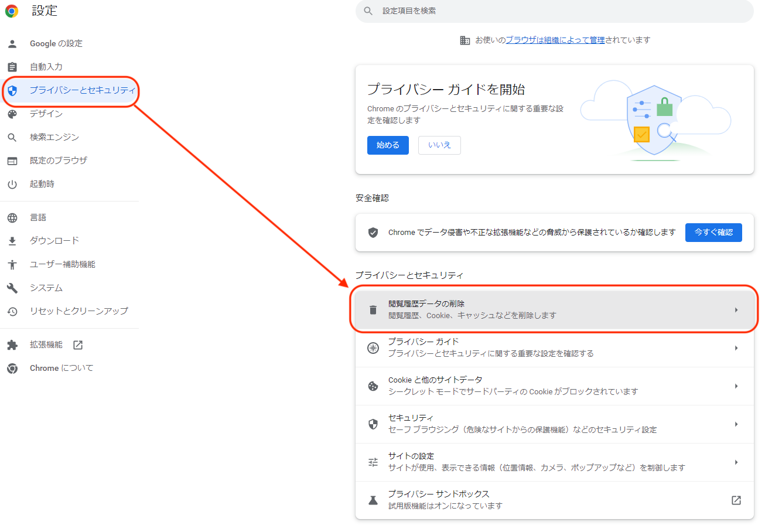Open 起動時 settings section

[x=42, y=184]
